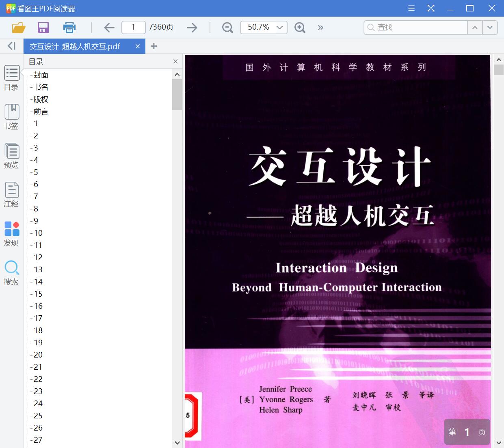Show more toolbar tools via double chevron

click(320, 28)
